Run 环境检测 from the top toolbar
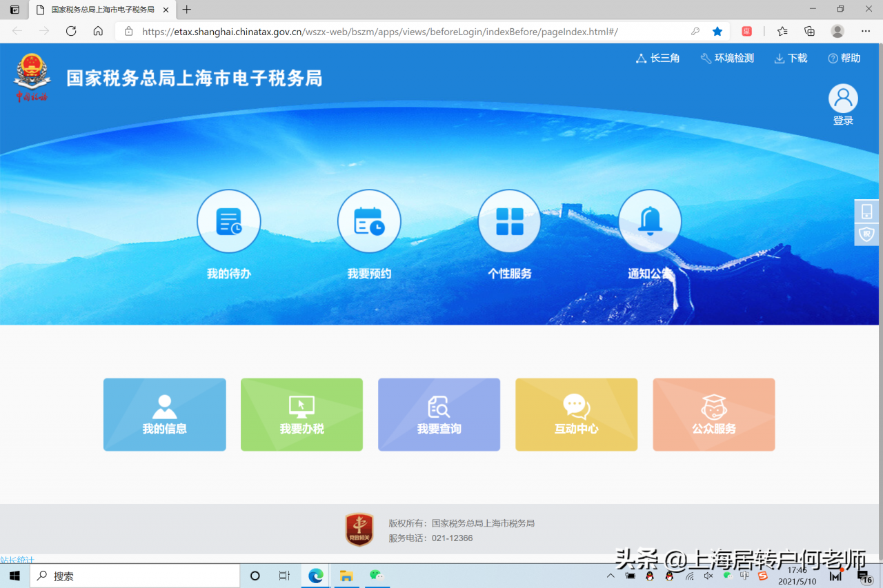Viewport: 883px width, 588px height. [x=726, y=59]
